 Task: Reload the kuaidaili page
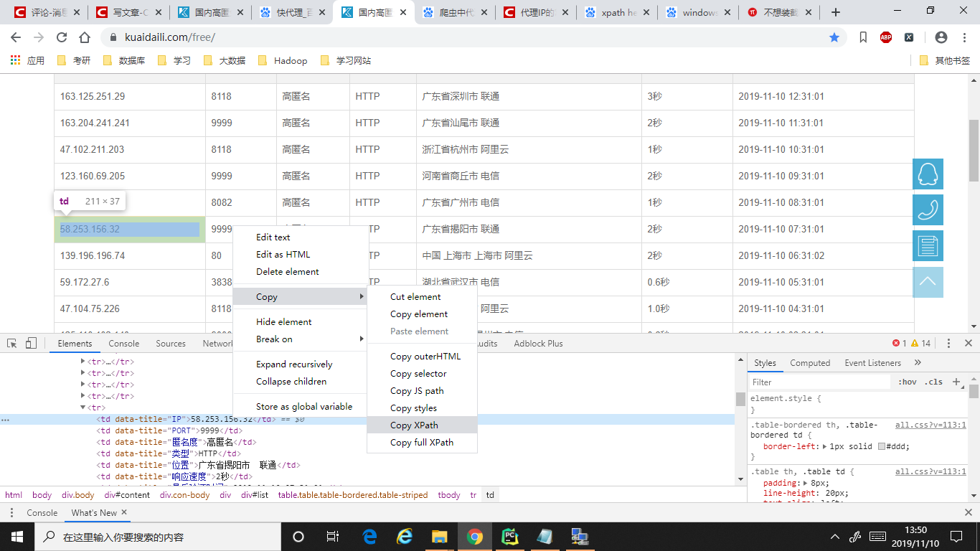(x=62, y=37)
